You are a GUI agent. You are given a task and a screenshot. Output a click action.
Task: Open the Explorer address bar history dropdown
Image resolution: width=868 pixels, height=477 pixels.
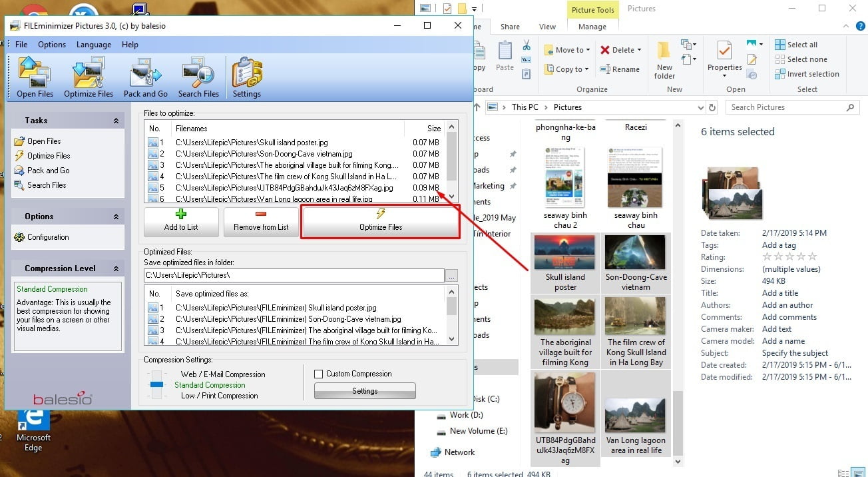click(700, 107)
